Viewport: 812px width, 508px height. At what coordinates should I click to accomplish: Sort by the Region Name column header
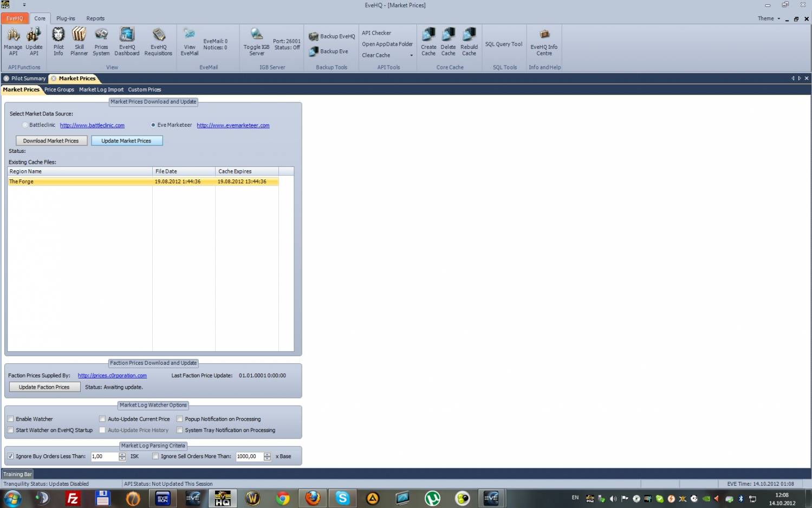tap(80, 171)
